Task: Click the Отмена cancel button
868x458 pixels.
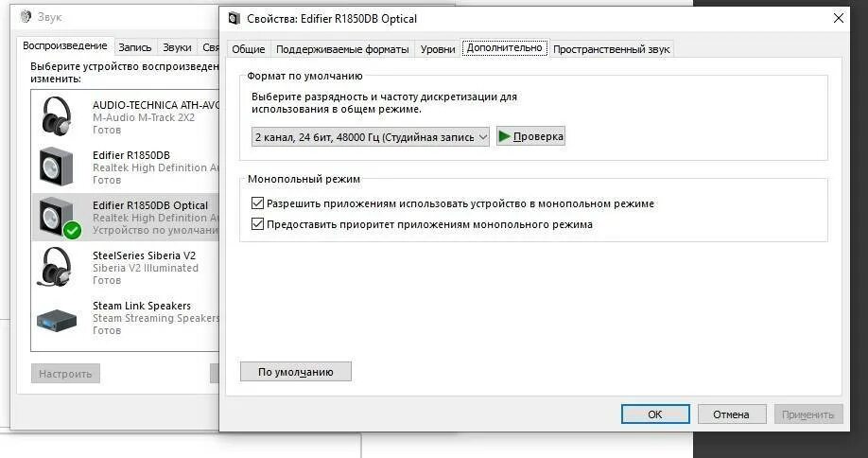Action: click(731, 414)
